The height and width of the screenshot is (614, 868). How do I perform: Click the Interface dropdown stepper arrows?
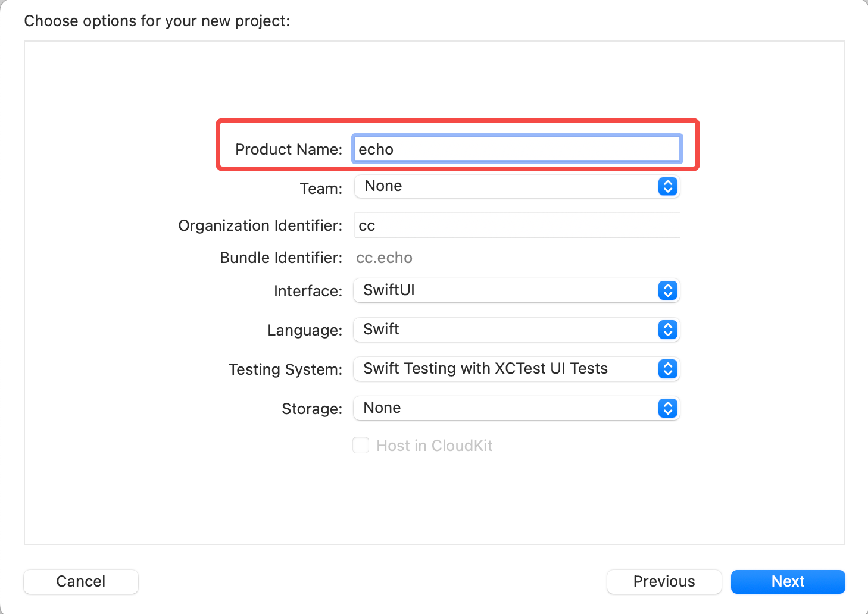[x=667, y=290]
